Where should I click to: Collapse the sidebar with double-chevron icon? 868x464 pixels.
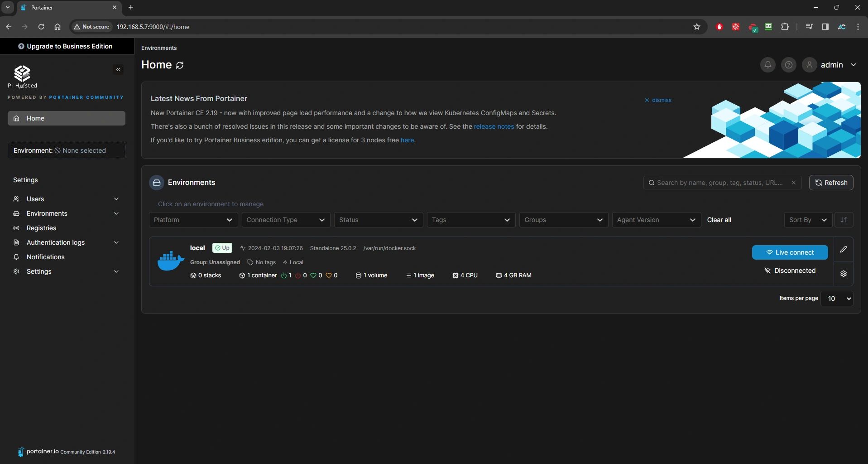pyautogui.click(x=118, y=69)
